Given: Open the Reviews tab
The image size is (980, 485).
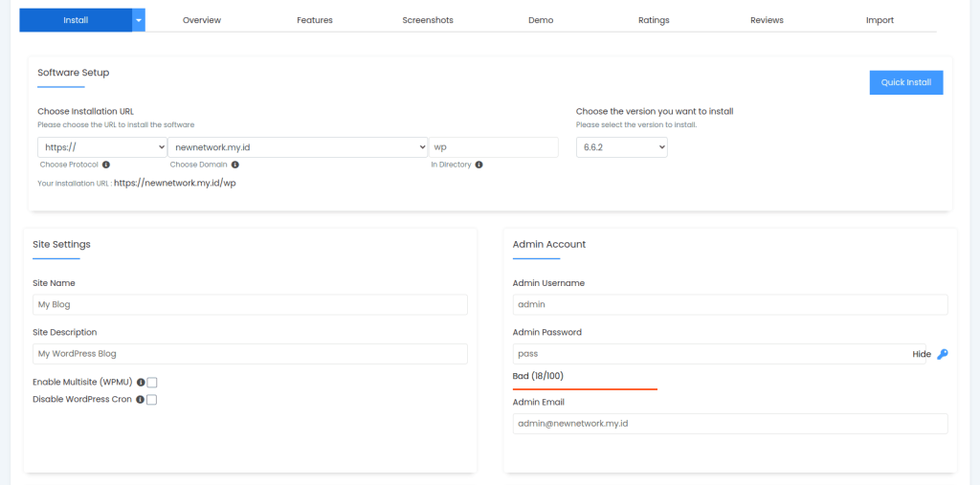Looking at the screenshot, I should point(767,20).
